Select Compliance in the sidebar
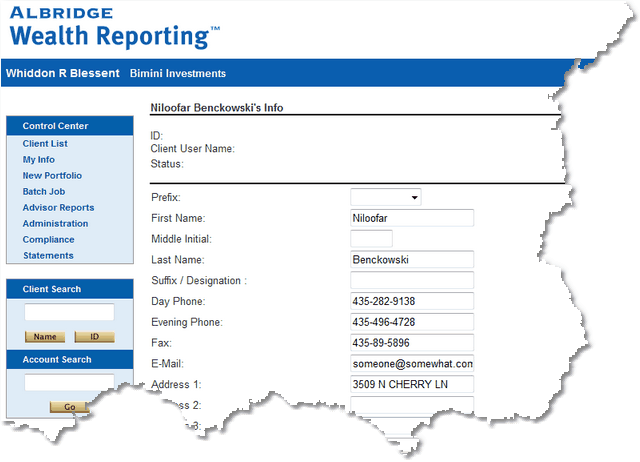Screen dimensions: 640x462 [x=48, y=240]
